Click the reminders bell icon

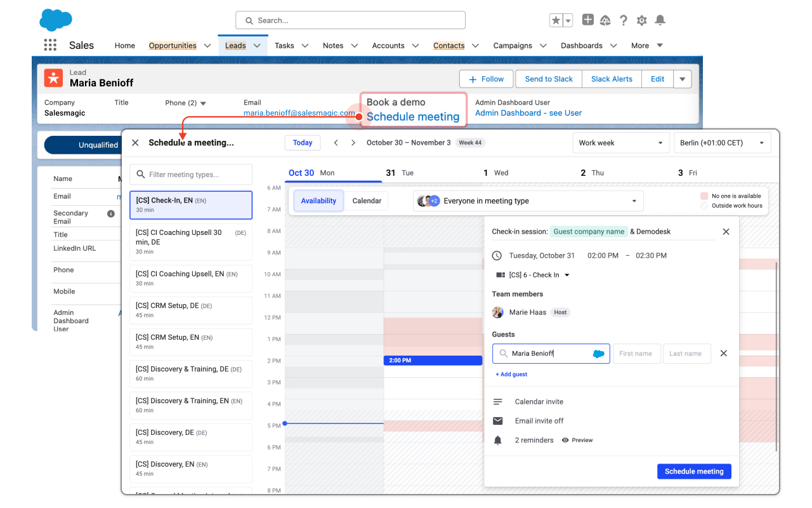click(498, 440)
